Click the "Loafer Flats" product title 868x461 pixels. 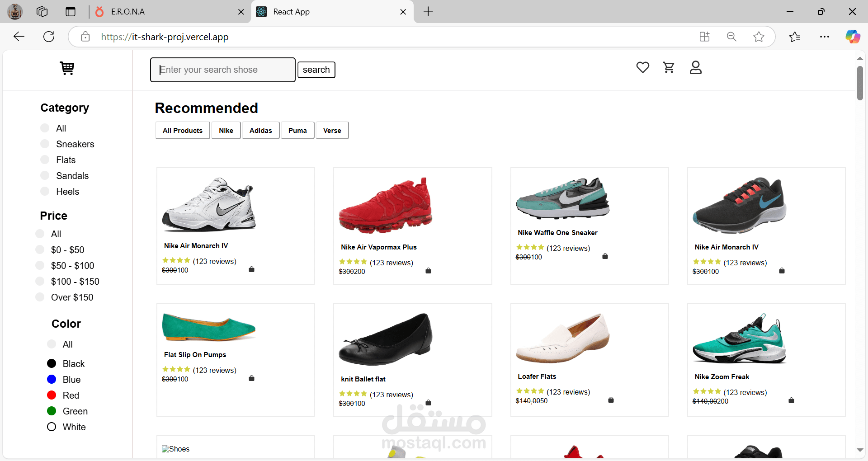(x=537, y=376)
